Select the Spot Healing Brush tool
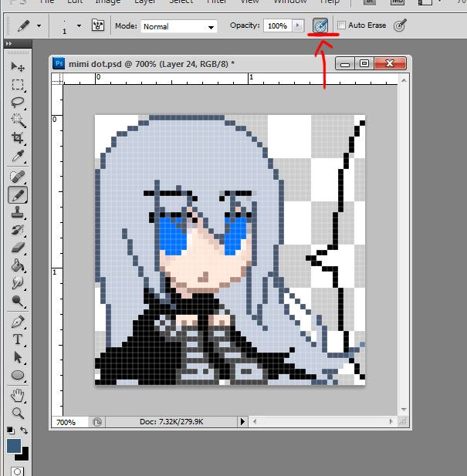This screenshot has width=467, height=476. [x=17, y=177]
